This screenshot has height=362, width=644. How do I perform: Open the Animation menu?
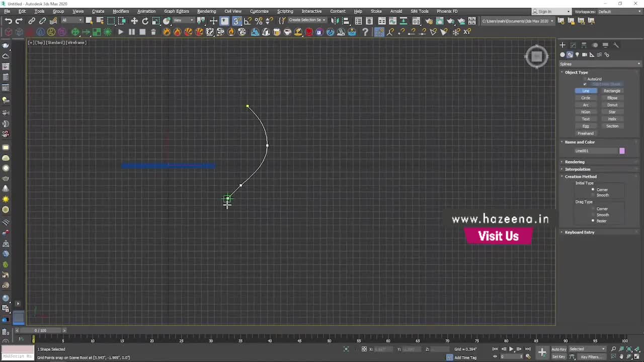coord(146,11)
